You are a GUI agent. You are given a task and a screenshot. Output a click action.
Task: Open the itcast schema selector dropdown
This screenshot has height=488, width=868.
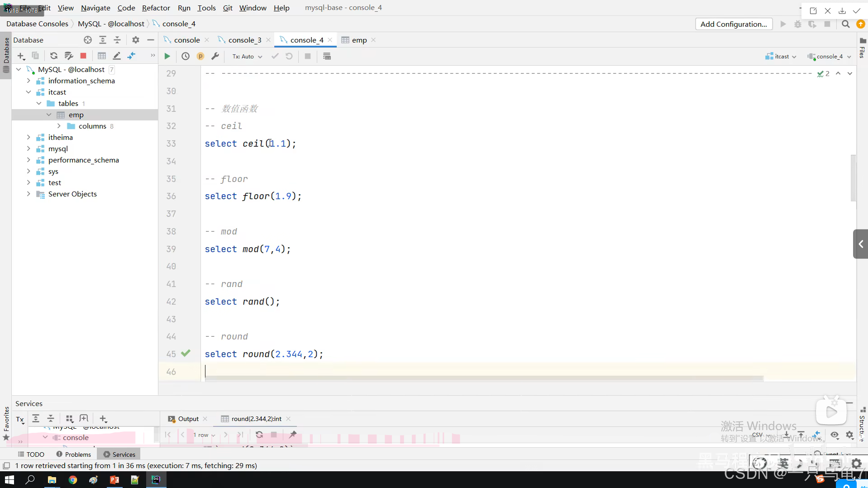point(781,56)
